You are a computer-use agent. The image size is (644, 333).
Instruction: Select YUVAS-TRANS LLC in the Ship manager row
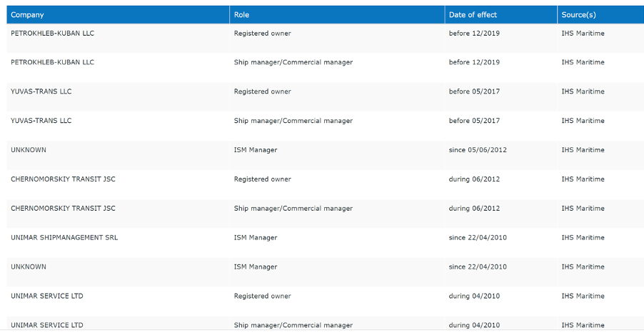(41, 121)
